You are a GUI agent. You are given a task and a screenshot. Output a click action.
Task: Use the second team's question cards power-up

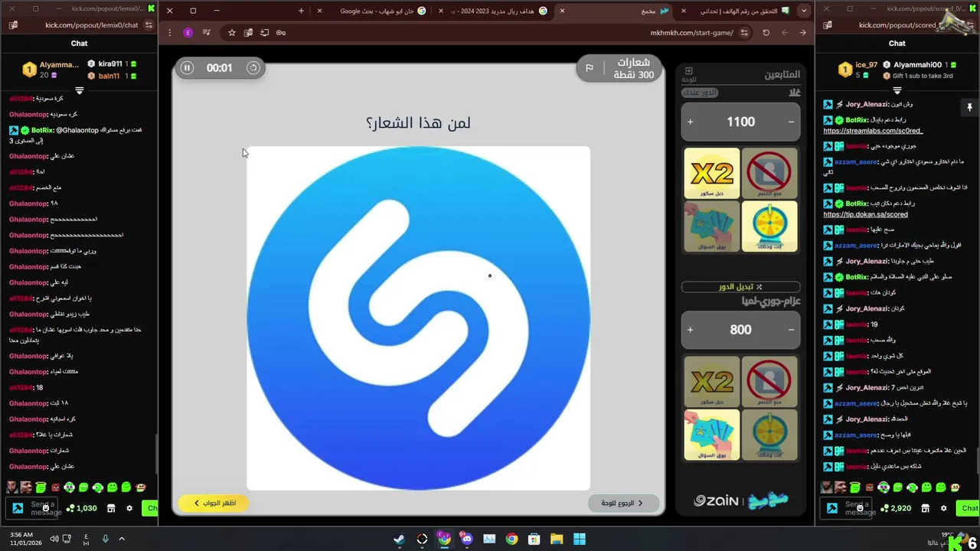point(712,435)
